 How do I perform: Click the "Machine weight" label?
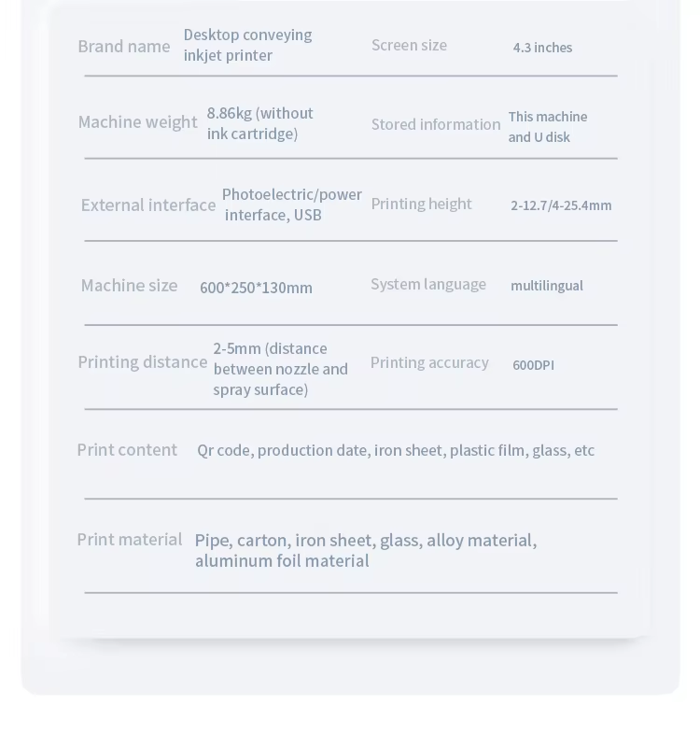(137, 122)
